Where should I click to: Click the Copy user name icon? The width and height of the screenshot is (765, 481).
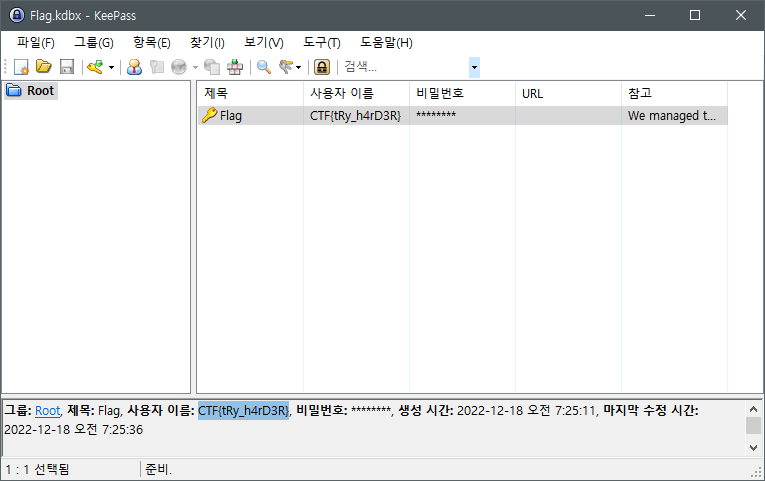point(134,67)
